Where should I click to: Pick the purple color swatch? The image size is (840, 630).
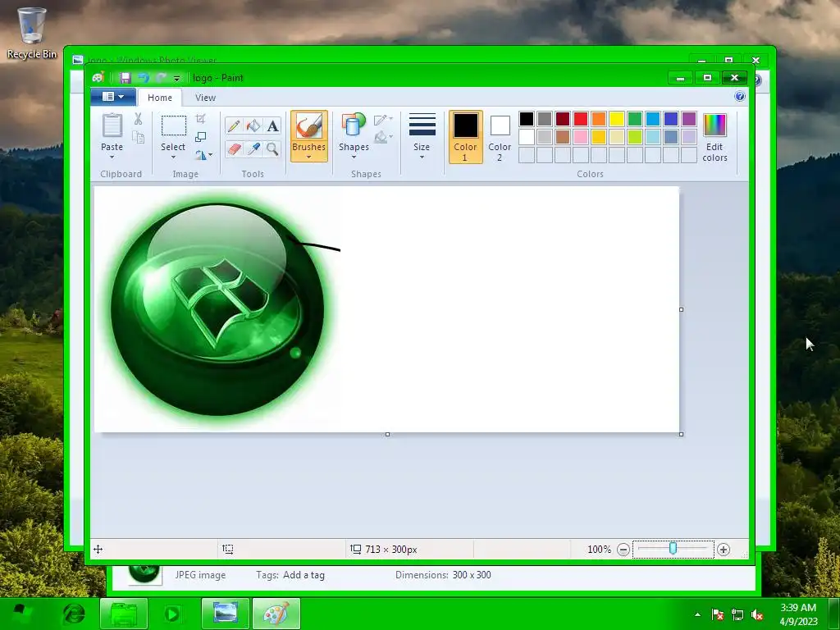click(689, 118)
